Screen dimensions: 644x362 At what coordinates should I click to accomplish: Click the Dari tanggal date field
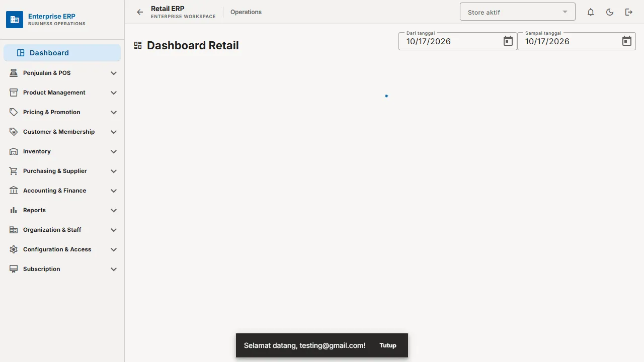click(457, 41)
